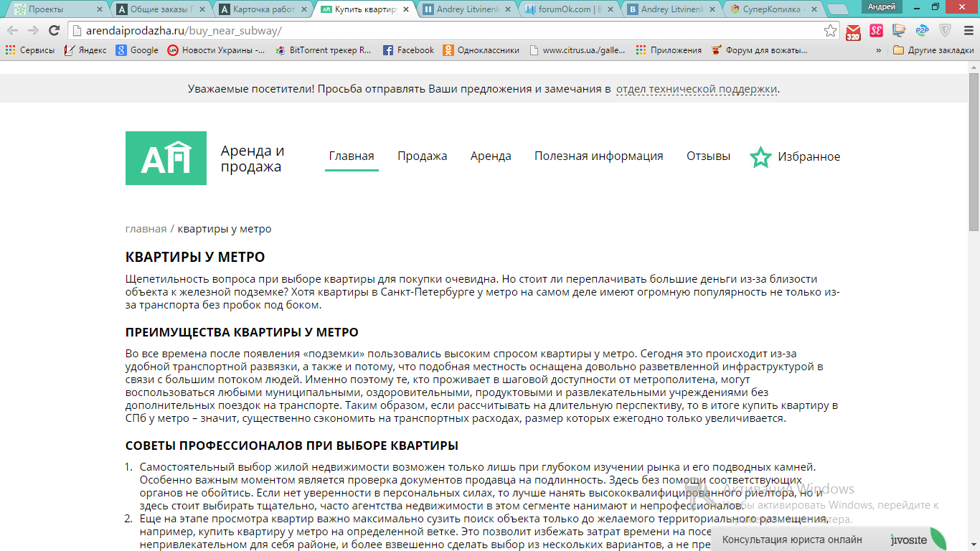Open the Яндекс bookmark
Screen dimensions: 980x551
click(85, 50)
